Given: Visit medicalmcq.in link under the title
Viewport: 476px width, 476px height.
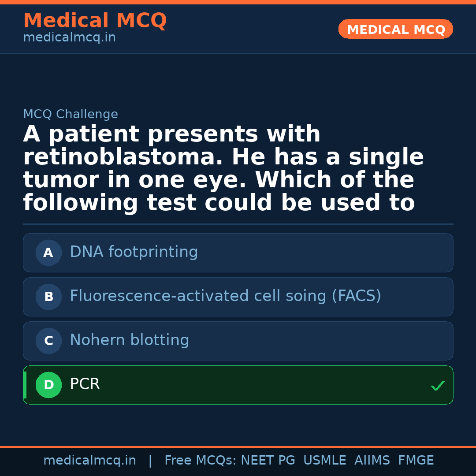Looking at the screenshot, I should tap(69, 38).
